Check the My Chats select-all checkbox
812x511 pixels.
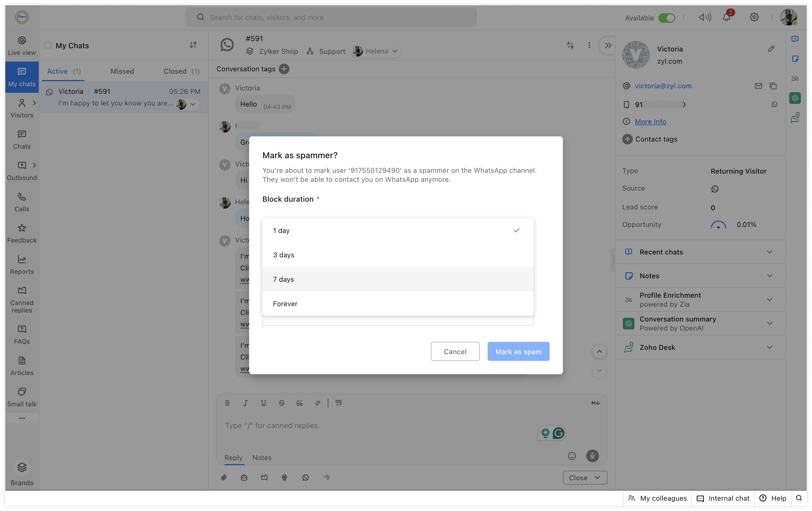point(48,45)
